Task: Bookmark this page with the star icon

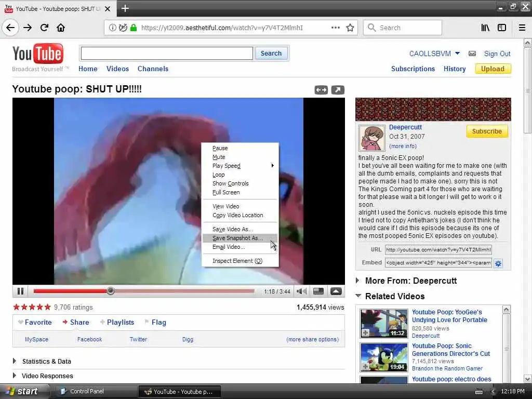Action: pos(350,28)
